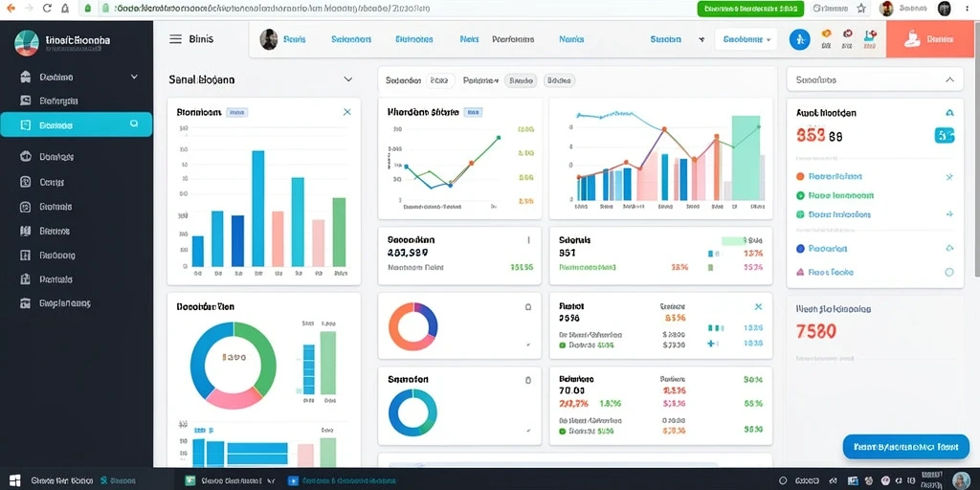Image resolution: width=980 pixels, height=490 pixels.
Task: Open the hamburger menu in the header
Action: pyautogui.click(x=176, y=38)
